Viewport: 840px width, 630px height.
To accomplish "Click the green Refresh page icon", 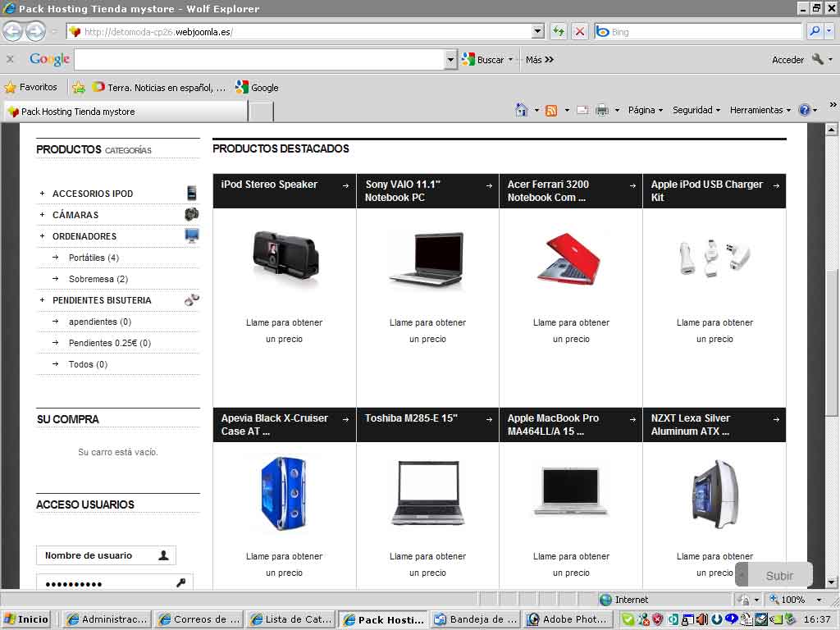I will 559,32.
